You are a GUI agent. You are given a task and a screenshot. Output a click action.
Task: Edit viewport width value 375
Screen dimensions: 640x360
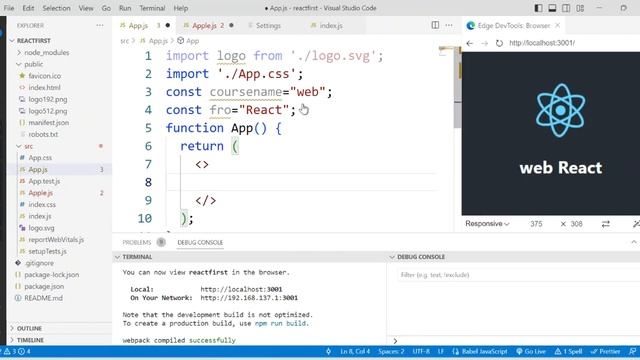coord(536,224)
